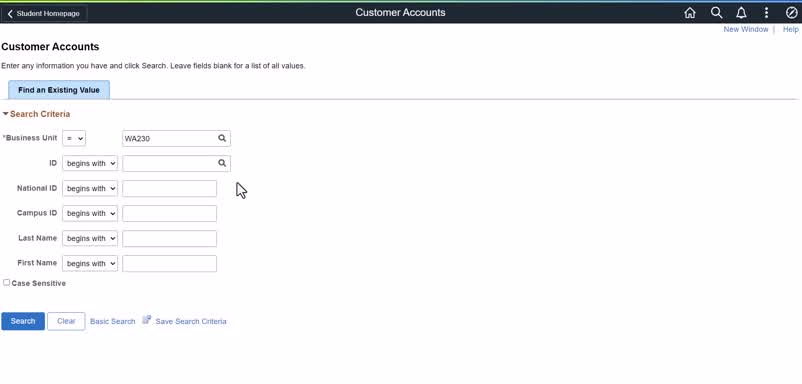Viewport: 802px width, 384px height.
Task: Select the Find an Existing Value tab
Action: [x=59, y=90]
